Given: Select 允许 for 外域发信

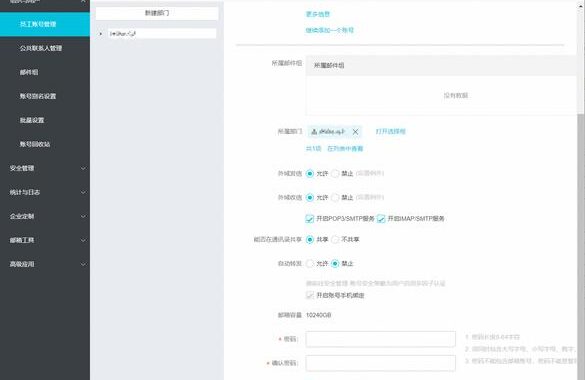Looking at the screenshot, I should click(310, 173).
